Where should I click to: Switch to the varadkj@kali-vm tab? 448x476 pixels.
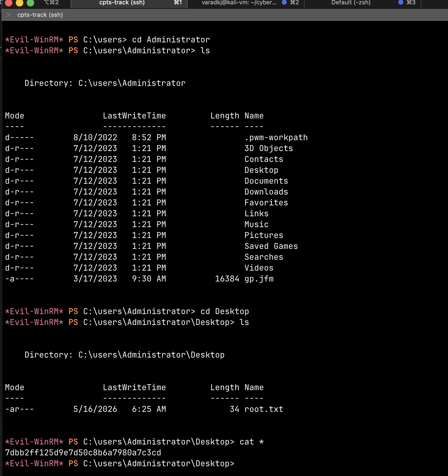click(246, 3)
